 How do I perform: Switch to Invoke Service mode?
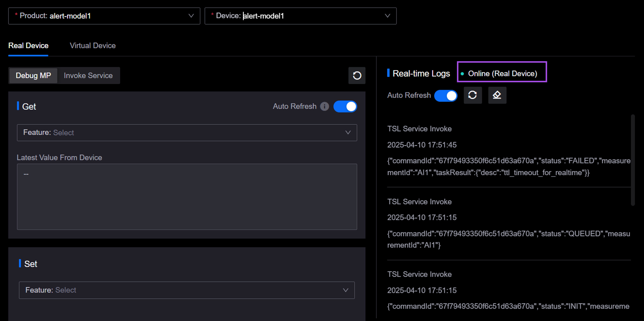click(88, 76)
